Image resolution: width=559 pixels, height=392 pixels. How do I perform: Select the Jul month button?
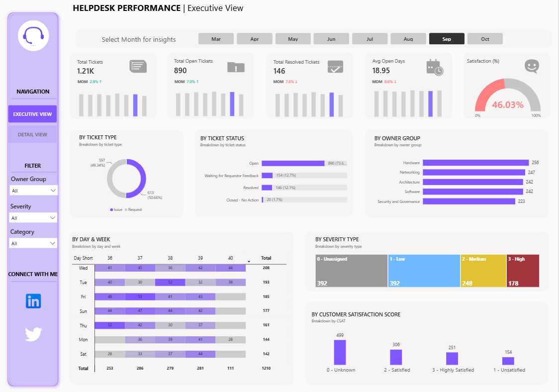[x=370, y=39]
